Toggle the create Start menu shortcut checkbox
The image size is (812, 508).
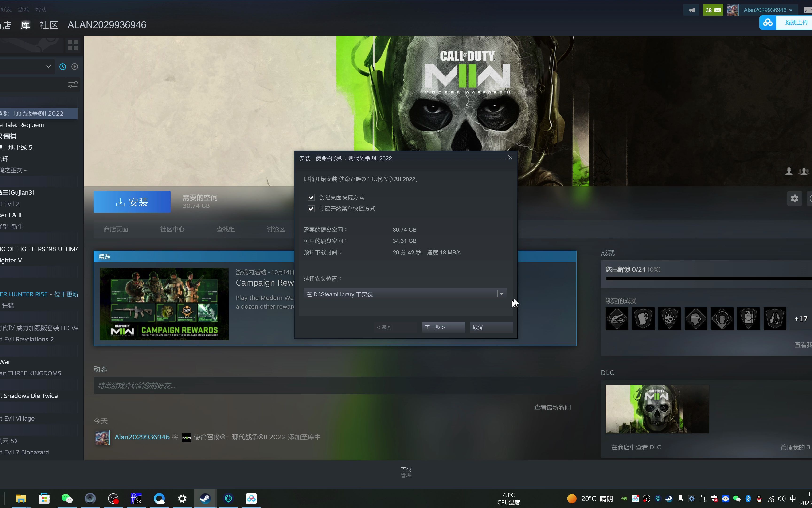(x=311, y=209)
